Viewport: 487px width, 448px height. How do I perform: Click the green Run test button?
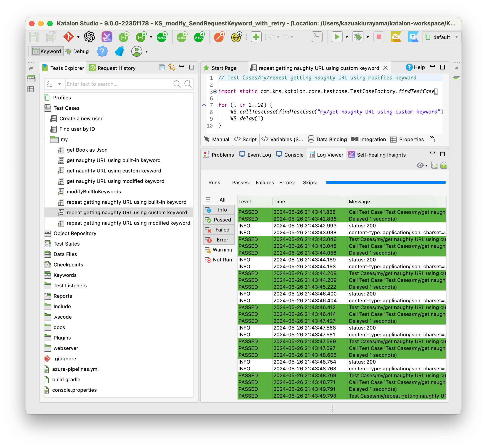pyautogui.click(x=337, y=37)
